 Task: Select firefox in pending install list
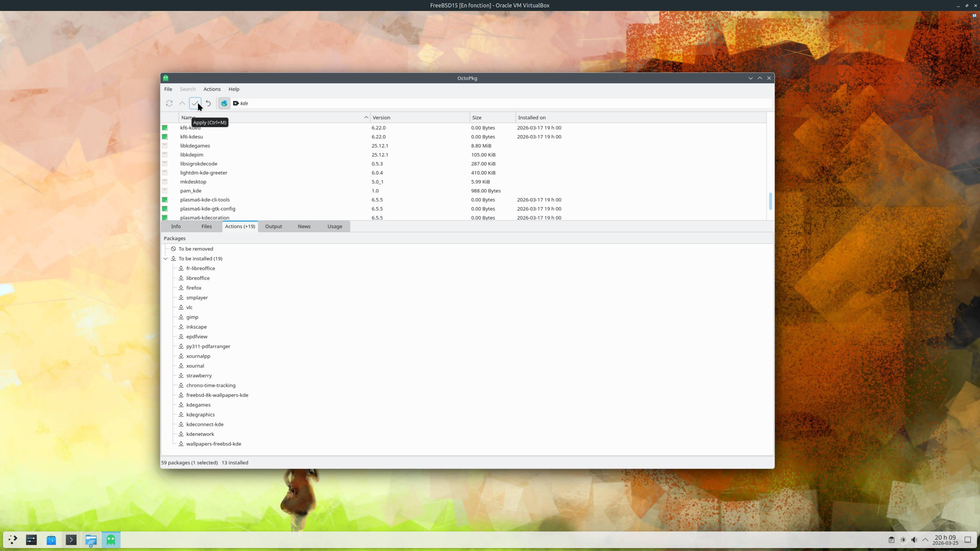pos(194,288)
